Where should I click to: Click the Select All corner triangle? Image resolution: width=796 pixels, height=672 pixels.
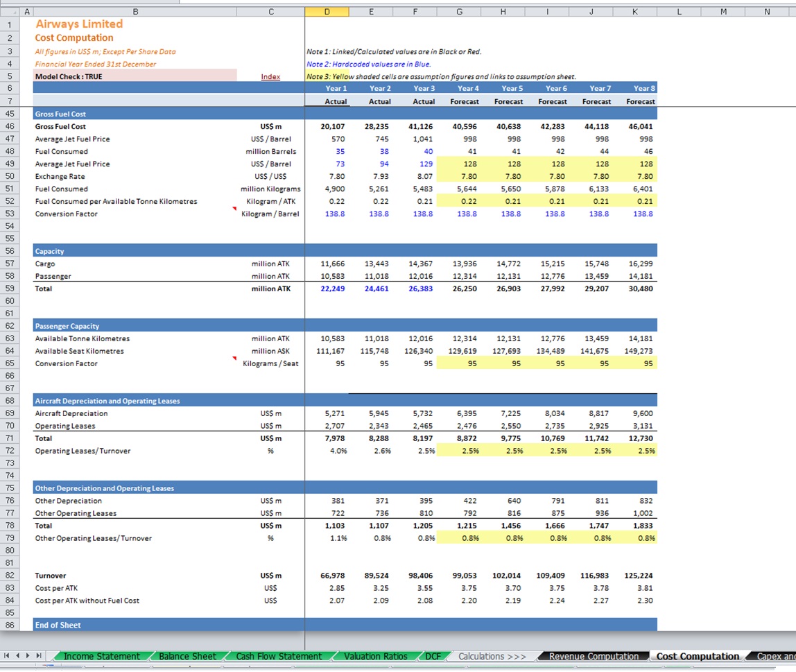pos(10,11)
